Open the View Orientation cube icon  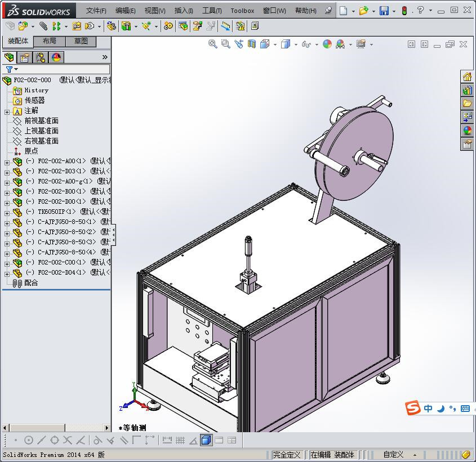(x=265, y=44)
